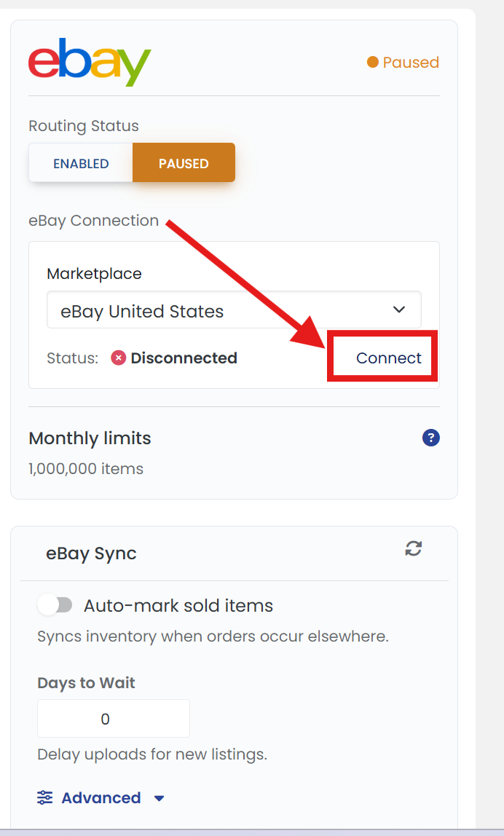Toggle Auto-mark sold items switch
This screenshot has height=836, width=504.
[x=55, y=605]
